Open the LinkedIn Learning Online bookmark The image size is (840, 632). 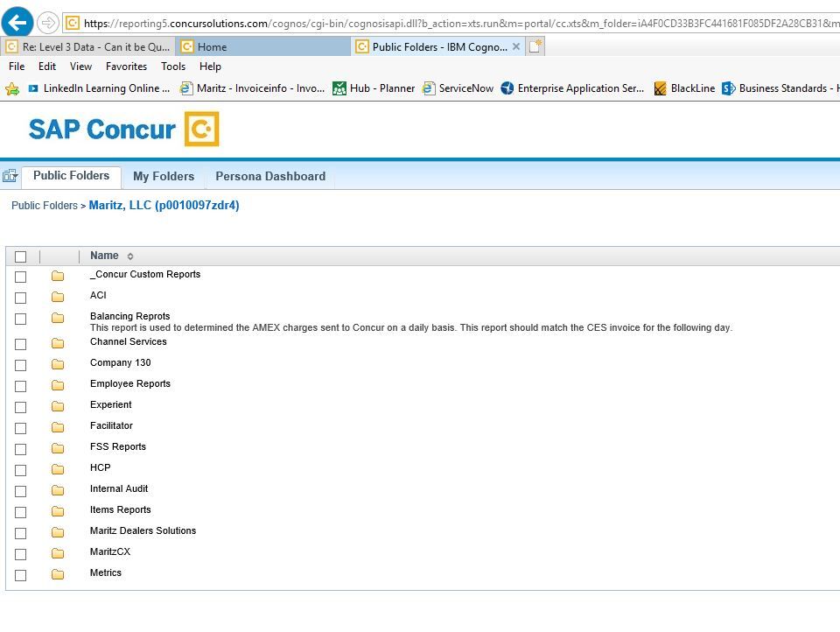pyautogui.click(x=99, y=88)
